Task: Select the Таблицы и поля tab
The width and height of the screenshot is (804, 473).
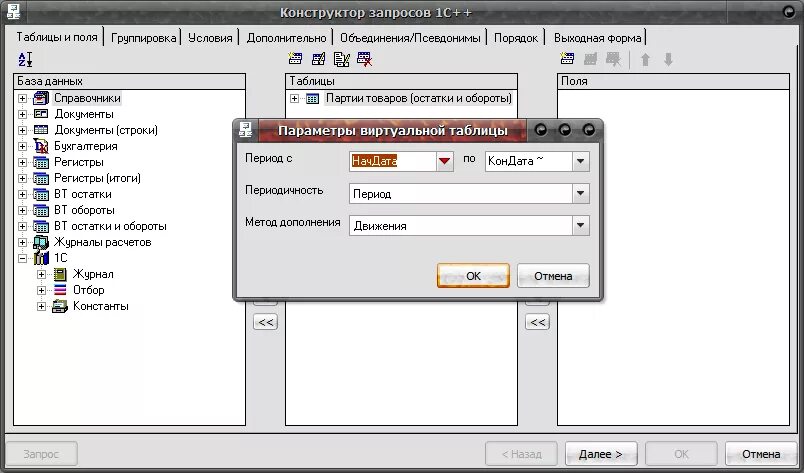Action: [56, 37]
